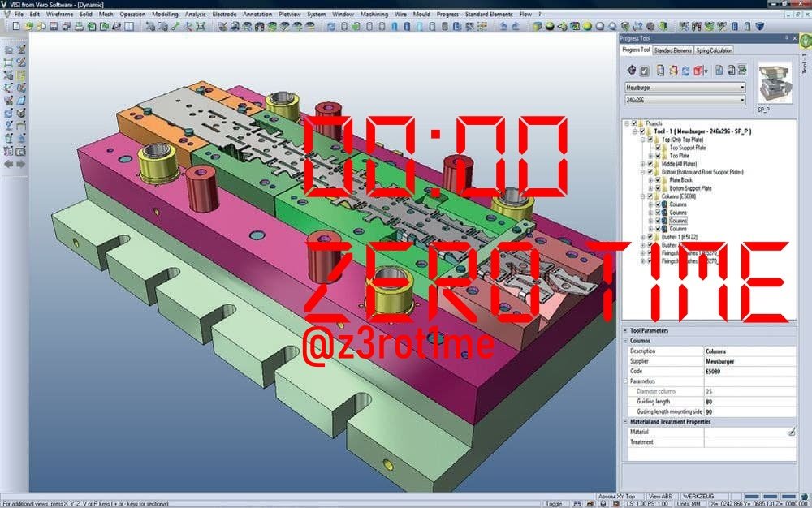Click the New file icon in the toolbar
This screenshot has height=508, width=812.
16,26
